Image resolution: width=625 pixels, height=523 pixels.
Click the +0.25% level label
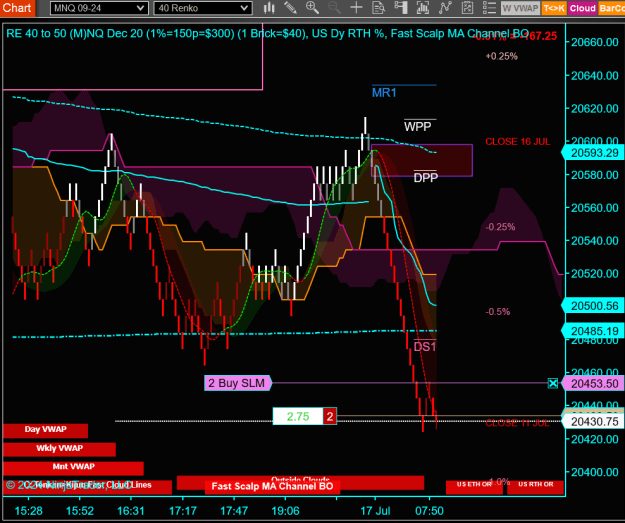click(x=501, y=56)
